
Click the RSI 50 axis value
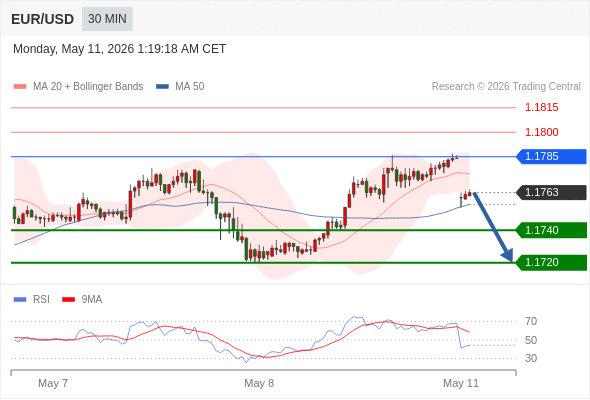531,340
